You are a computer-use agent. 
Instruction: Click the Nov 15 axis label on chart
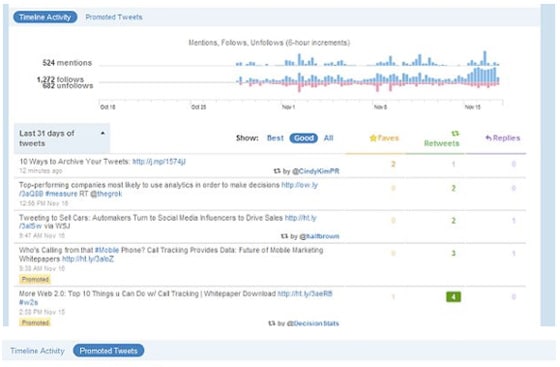[472, 107]
